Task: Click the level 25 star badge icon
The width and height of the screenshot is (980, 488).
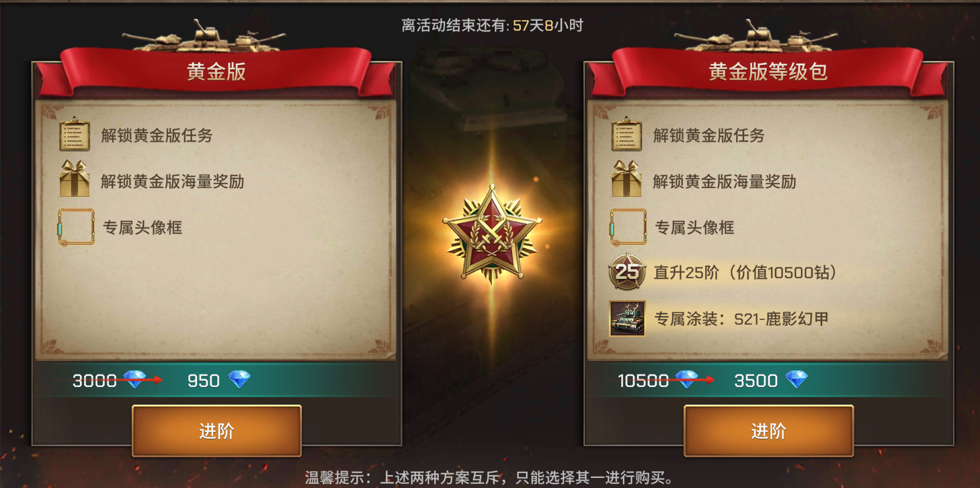Action: [627, 272]
